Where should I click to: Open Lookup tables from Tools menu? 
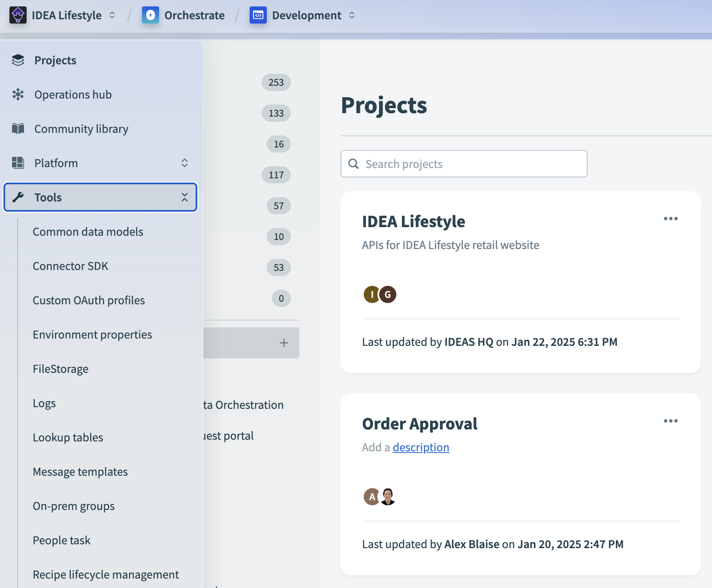pyautogui.click(x=68, y=438)
